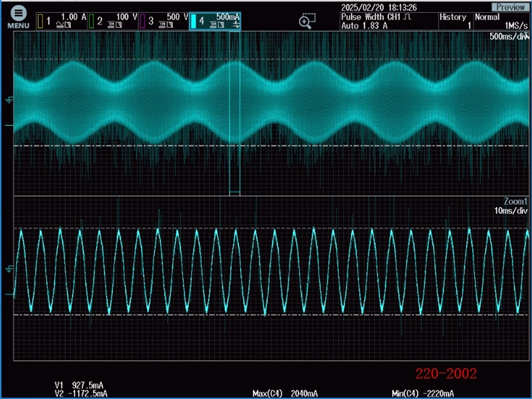Click the 10ms/div zoom scale label

click(510, 211)
